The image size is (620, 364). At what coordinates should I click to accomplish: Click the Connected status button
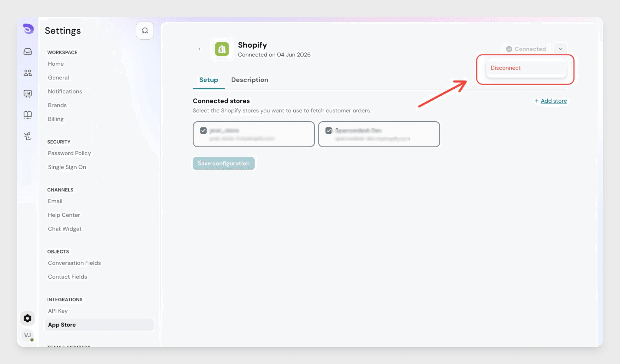tap(526, 49)
